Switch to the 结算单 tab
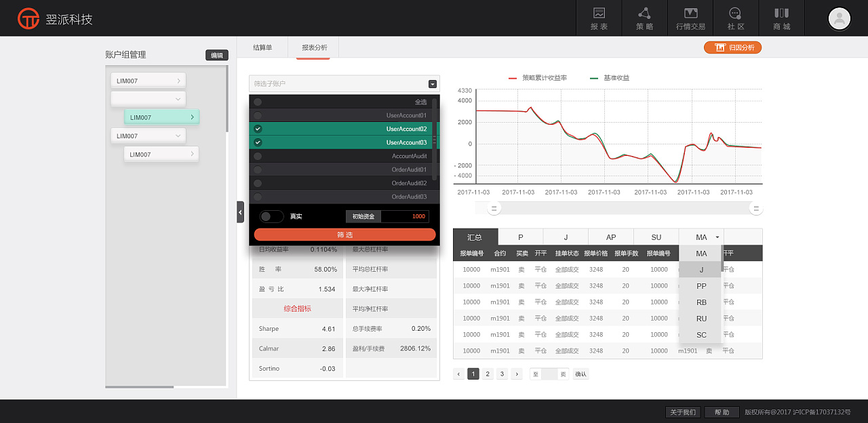Image resolution: width=868 pixels, height=423 pixels. [262, 47]
